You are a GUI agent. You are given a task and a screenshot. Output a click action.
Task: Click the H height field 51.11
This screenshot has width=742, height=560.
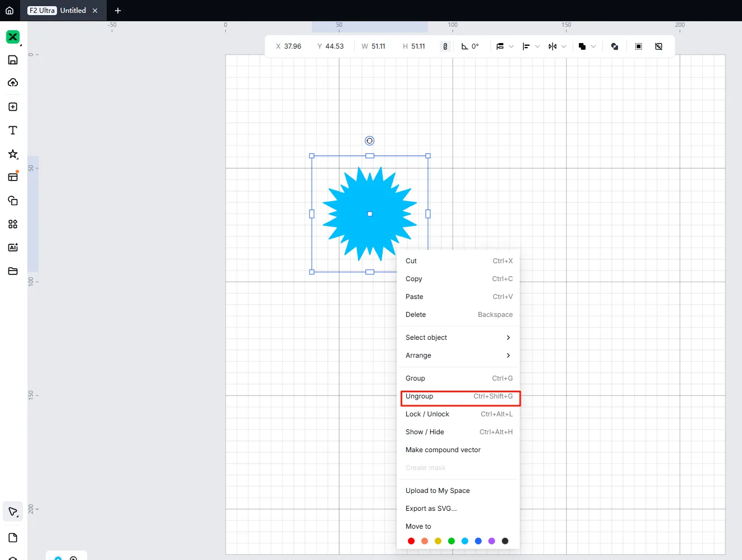tap(417, 46)
